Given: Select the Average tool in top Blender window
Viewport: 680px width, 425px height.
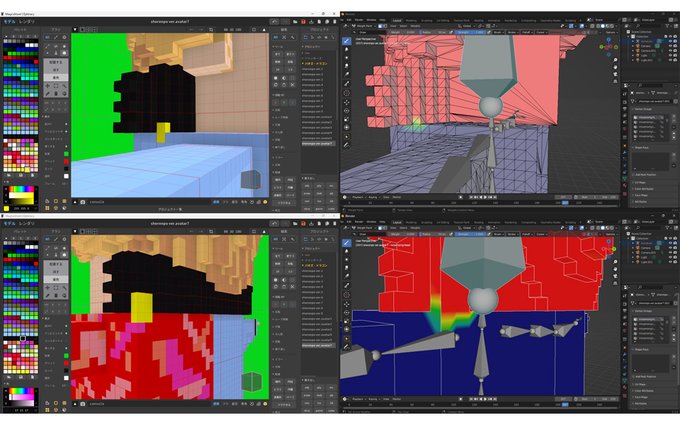Looking at the screenshot, I should click(x=347, y=58).
